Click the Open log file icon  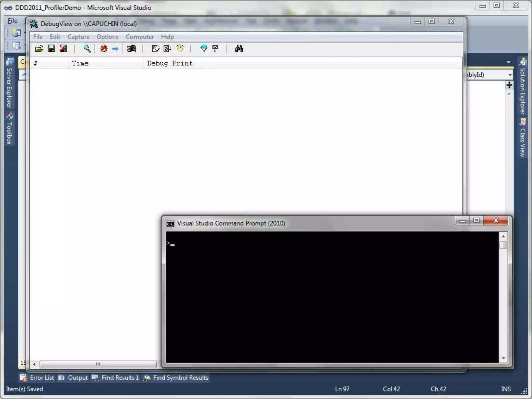tap(39, 49)
